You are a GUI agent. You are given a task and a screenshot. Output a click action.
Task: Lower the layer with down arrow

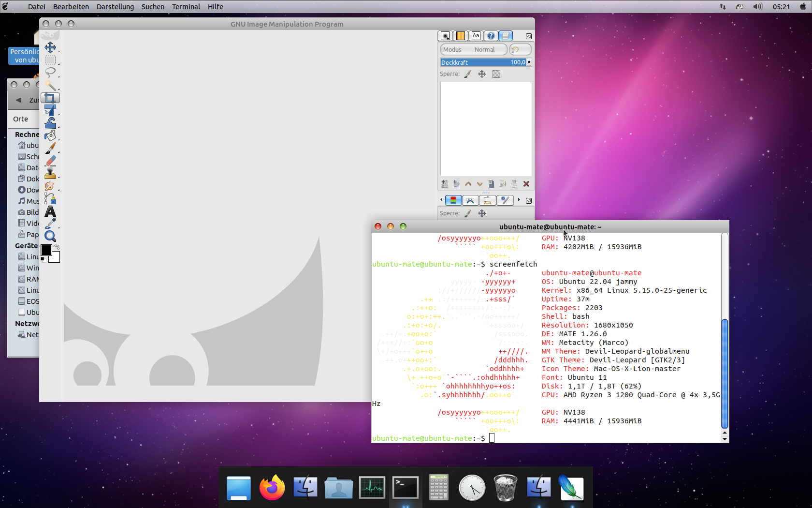479,184
